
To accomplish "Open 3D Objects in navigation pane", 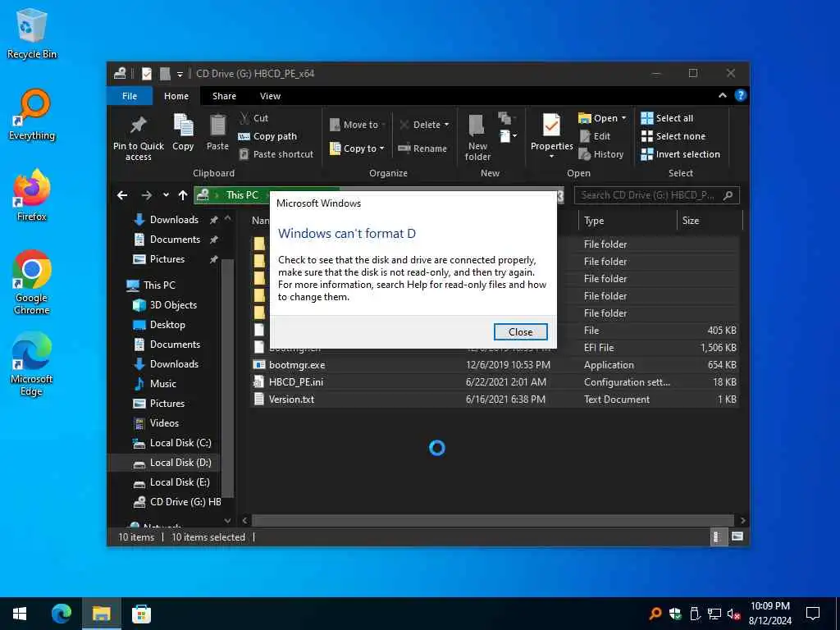I will (173, 305).
